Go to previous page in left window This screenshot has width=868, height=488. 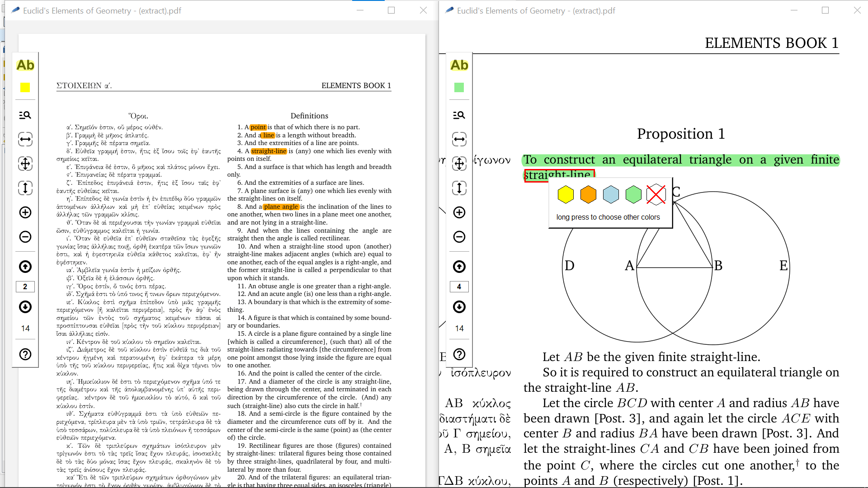(25, 267)
